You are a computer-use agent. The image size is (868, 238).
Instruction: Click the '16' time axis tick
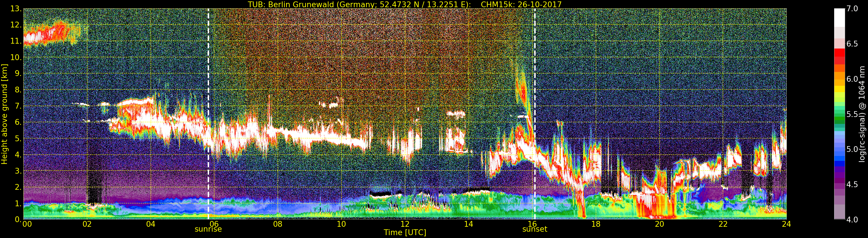pyautogui.click(x=532, y=224)
